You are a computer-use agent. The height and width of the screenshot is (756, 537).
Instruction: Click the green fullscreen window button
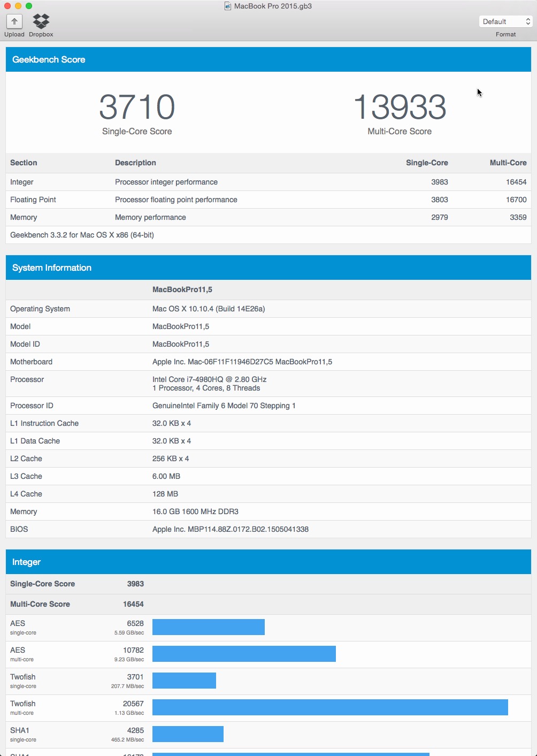click(x=29, y=6)
